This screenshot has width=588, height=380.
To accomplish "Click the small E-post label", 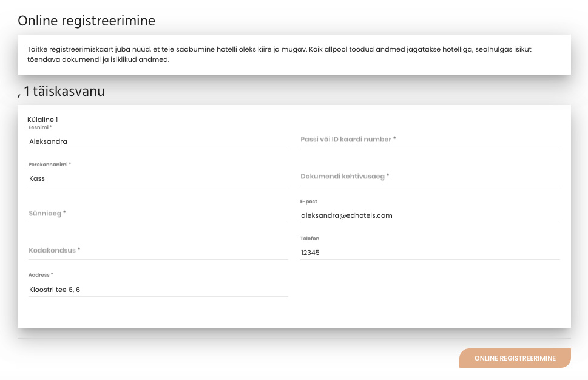I will 308,202.
